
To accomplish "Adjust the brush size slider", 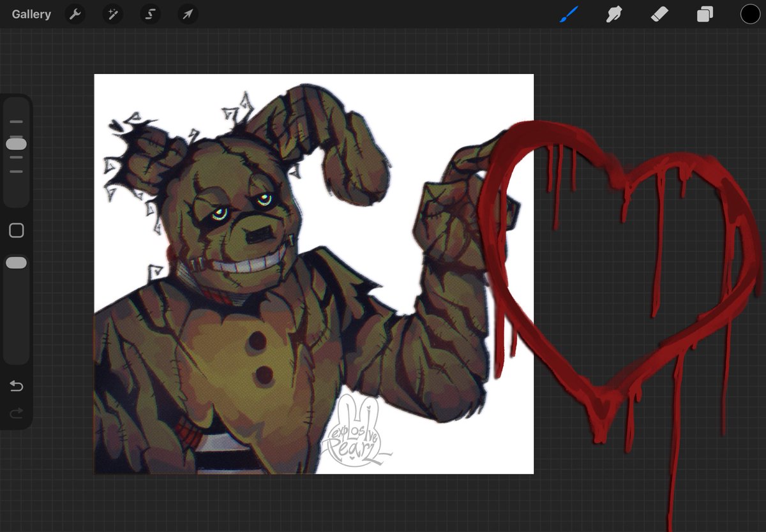I will click(16, 143).
